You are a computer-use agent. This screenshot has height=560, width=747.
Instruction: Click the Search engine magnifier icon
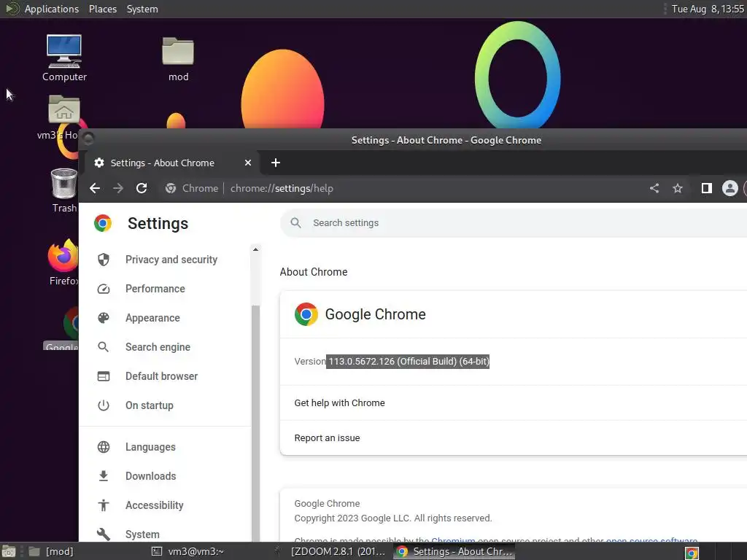104,347
